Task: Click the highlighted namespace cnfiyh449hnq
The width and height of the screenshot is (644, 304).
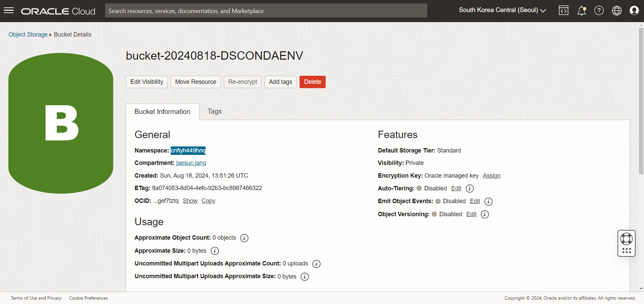Action: click(x=188, y=150)
